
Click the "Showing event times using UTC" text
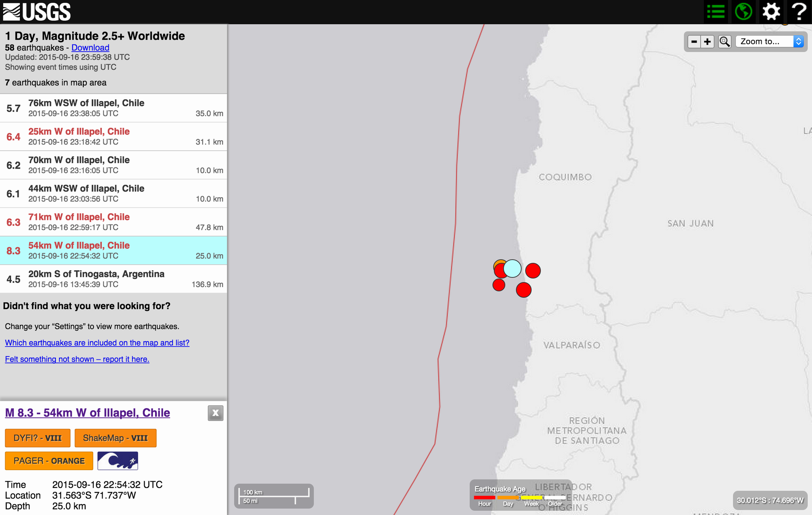point(61,67)
